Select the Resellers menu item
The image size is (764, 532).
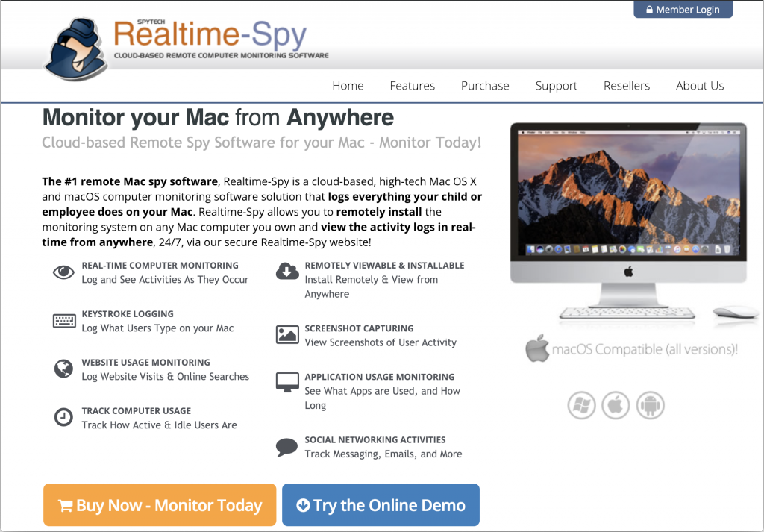626,86
